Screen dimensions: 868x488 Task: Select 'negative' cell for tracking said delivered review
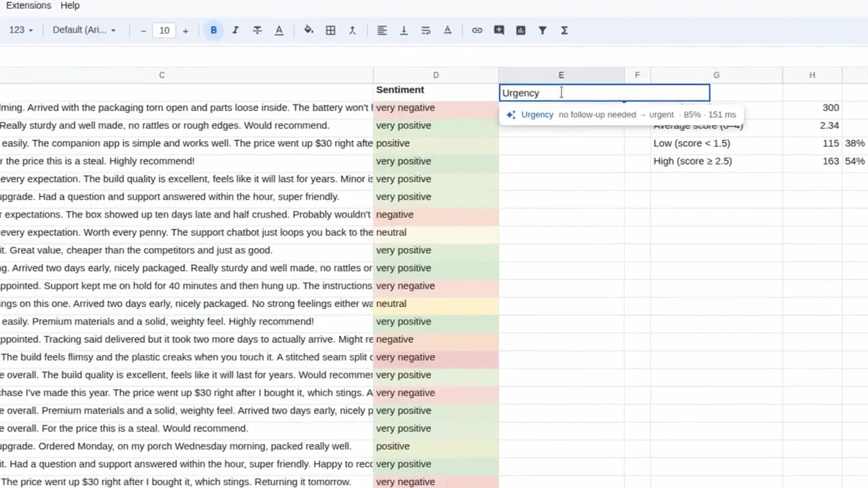(435, 339)
